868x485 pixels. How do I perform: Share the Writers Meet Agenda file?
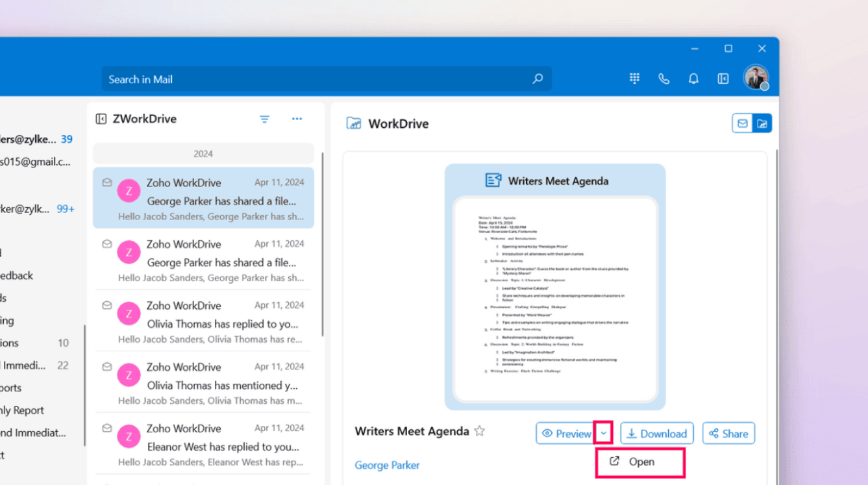coord(728,433)
